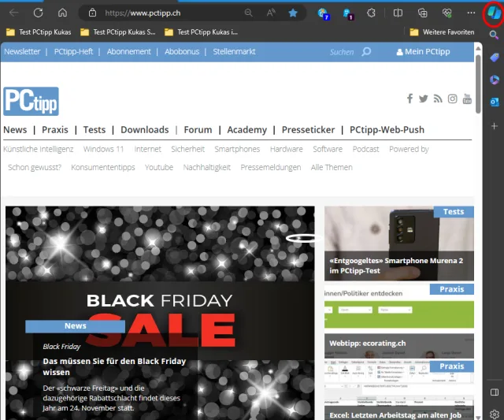504x420 pixels.
Task: Enable split screen icon
Action: coord(398,13)
